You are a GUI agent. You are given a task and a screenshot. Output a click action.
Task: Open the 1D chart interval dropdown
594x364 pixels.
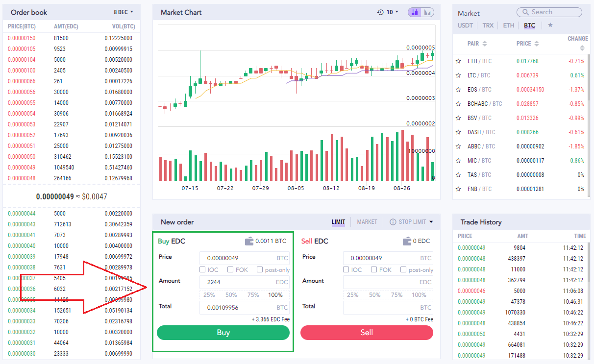393,12
